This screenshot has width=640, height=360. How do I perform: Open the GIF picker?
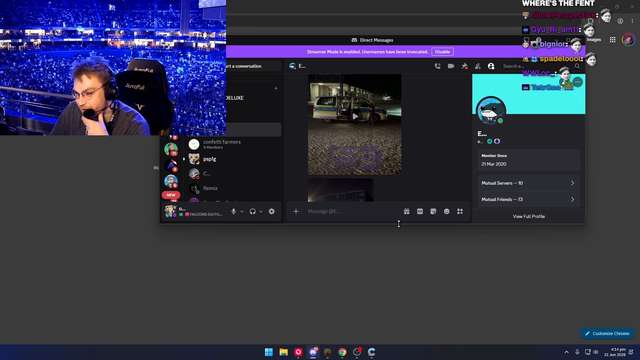pyautogui.click(x=420, y=211)
